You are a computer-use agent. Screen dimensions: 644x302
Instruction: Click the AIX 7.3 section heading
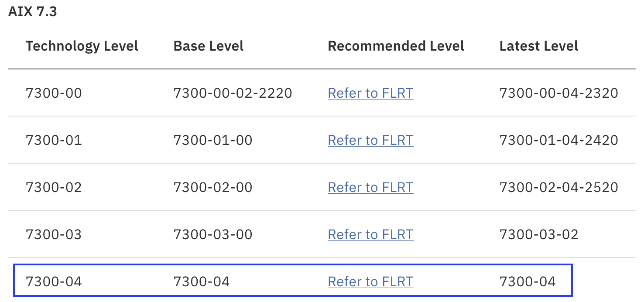[33, 11]
